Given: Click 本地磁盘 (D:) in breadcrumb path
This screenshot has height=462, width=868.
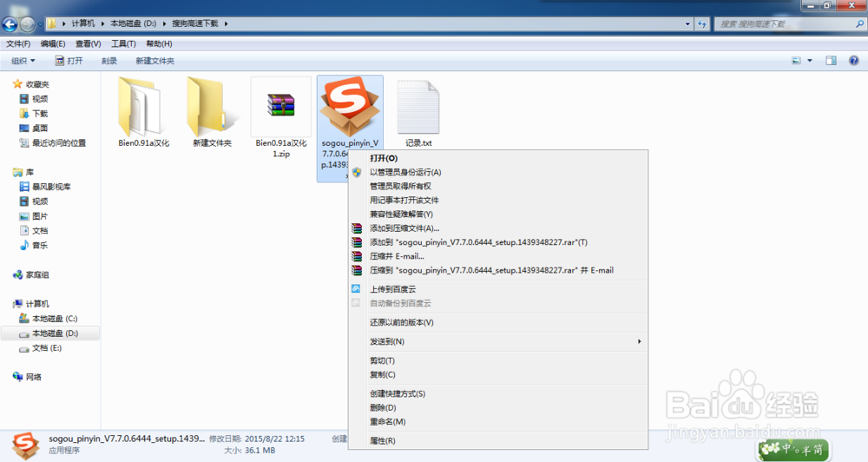Looking at the screenshot, I should coord(133,23).
